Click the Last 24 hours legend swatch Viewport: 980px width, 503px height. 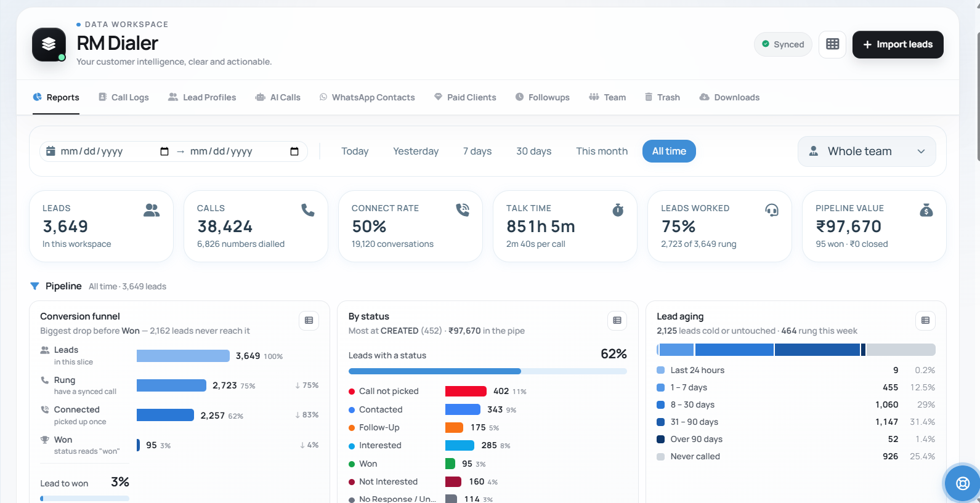pyautogui.click(x=660, y=370)
